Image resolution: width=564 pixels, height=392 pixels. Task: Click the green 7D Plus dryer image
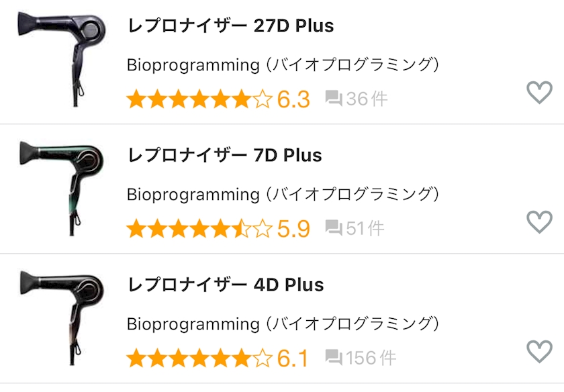pyautogui.click(x=61, y=189)
